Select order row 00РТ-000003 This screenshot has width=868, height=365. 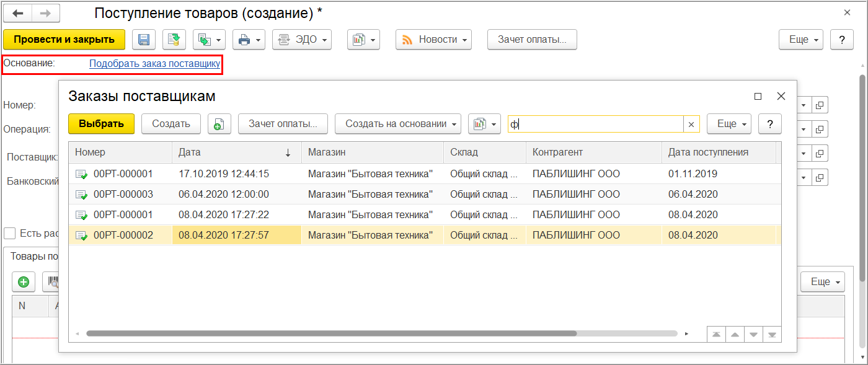coord(123,195)
